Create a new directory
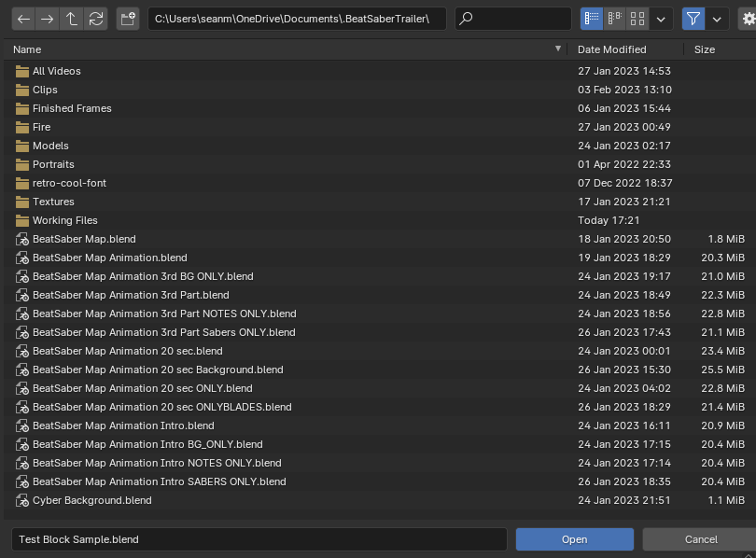The image size is (756, 558). (x=128, y=19)
